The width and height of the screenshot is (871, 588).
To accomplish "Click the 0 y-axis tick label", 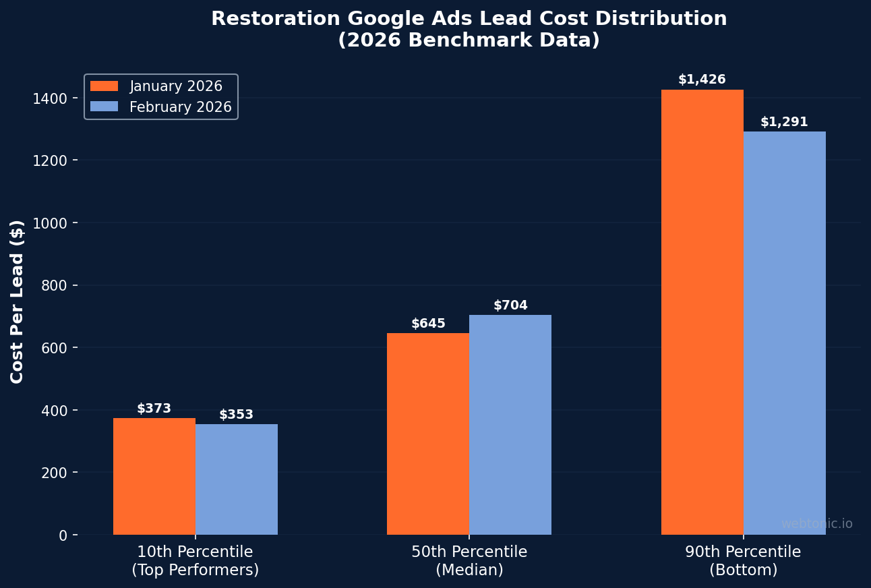I will 63,535.
